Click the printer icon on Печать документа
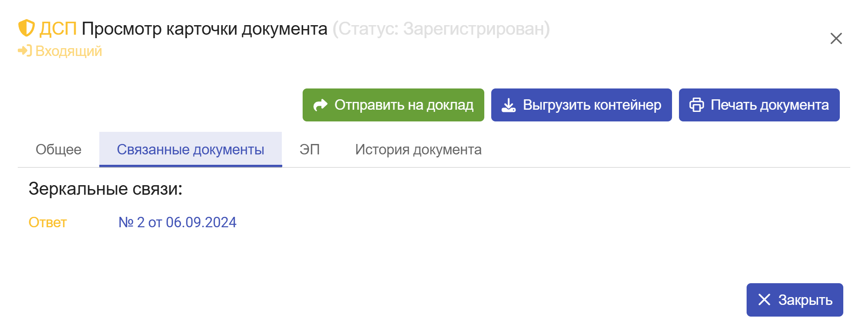Screen dimensions: 868x327 click(697, 105)
